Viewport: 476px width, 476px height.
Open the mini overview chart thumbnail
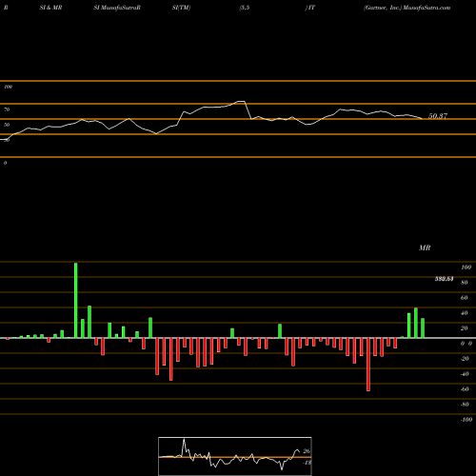tap(235, 456)
